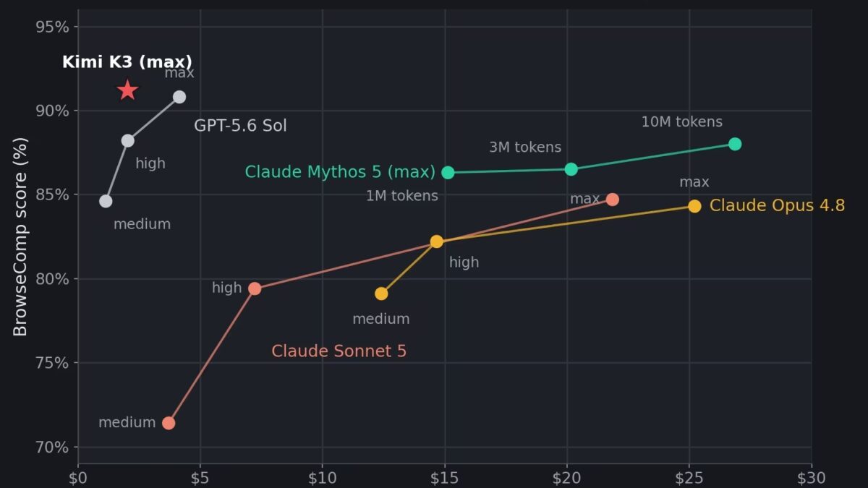Click the Claude Opus 4.8 series label
868x488 pixels.
pos(777,205)
